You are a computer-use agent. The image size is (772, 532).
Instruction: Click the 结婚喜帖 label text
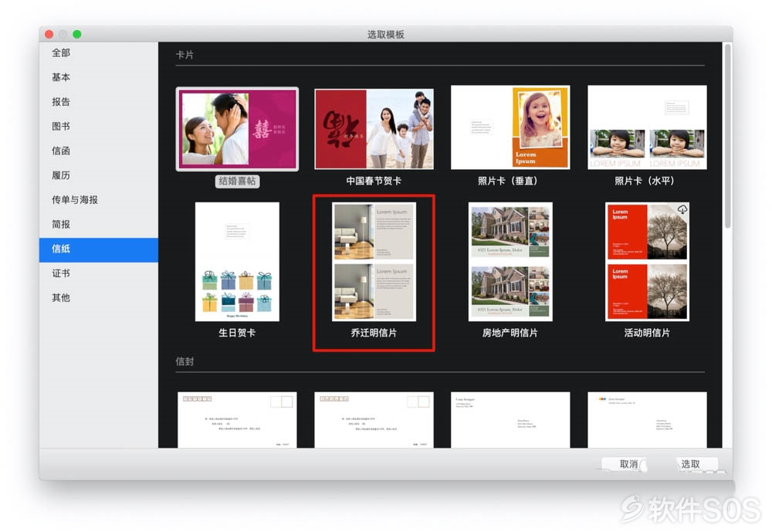point(237,181)
